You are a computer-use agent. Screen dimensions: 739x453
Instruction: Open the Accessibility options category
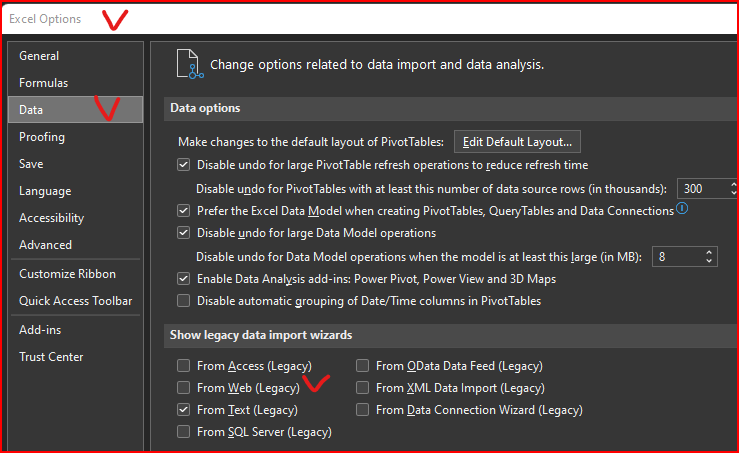click(x=75, y=218)
